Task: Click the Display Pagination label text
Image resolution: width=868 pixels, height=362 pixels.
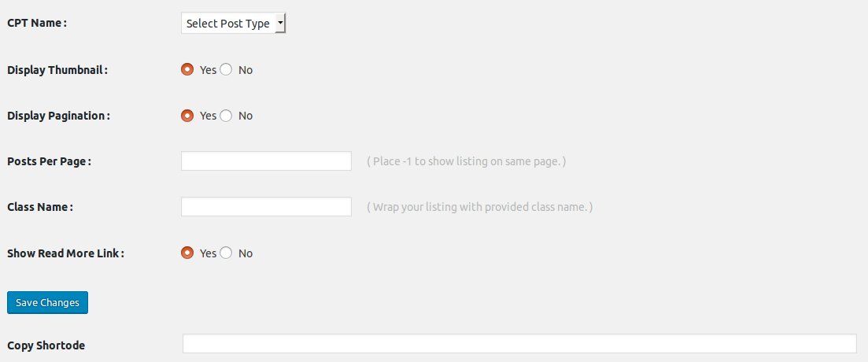Action: coord(58,116)
